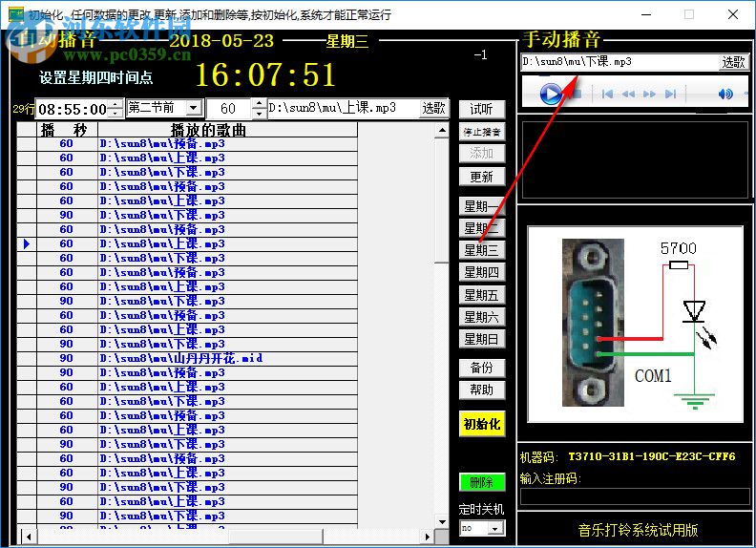This screenshot has width=756, height=548.
Task: Decrease the time value with down arrow
Action: click(115, 113)
